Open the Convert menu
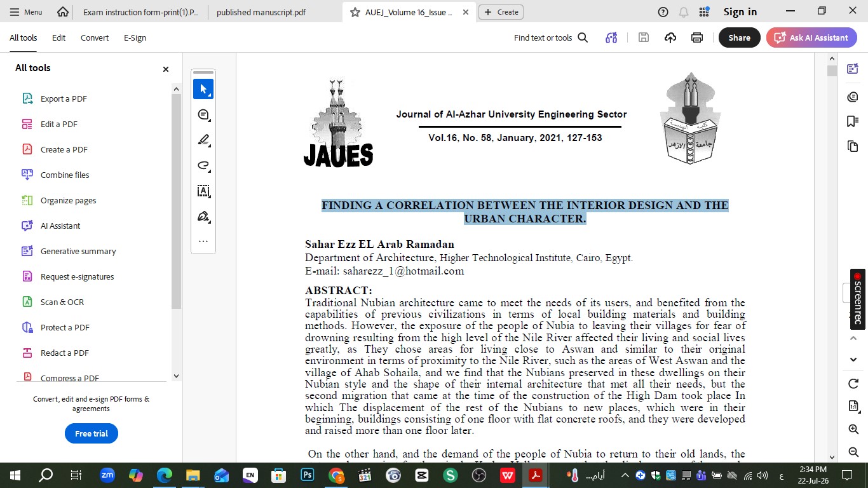 [95, 37]
